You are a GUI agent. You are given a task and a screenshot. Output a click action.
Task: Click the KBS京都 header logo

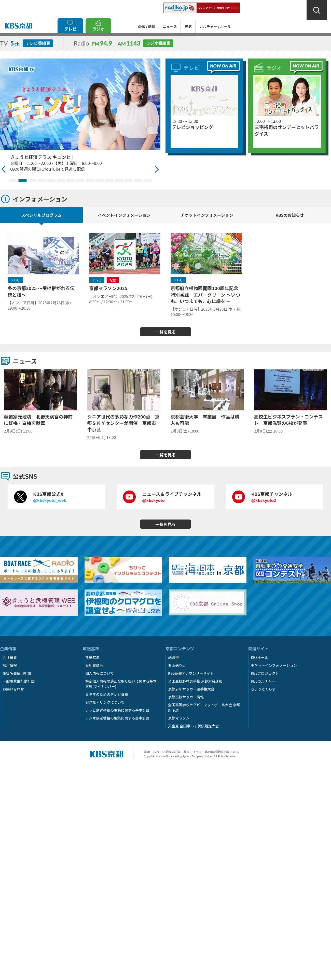(x=18, y=26)
